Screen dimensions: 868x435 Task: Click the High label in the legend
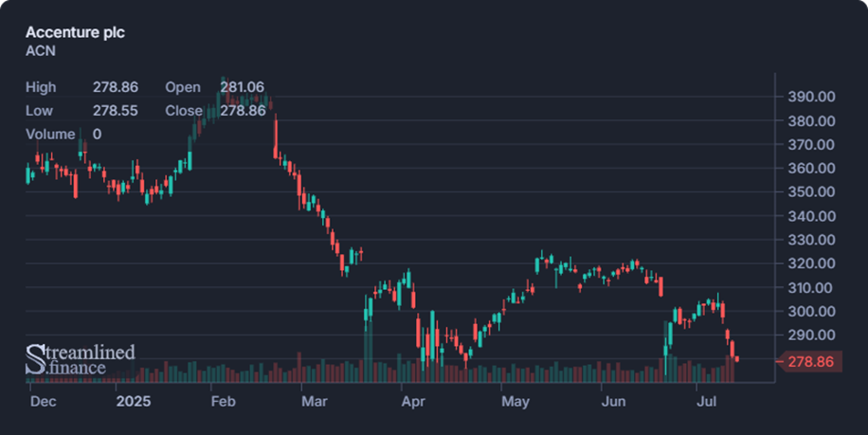pos(41,87)
